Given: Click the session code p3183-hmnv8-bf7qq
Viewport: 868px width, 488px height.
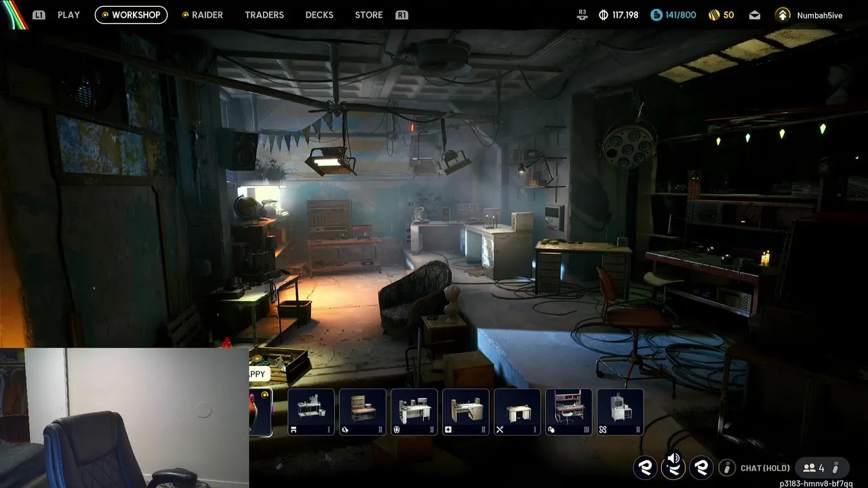Looking at the screenshot, I should [x=816, y=483].
